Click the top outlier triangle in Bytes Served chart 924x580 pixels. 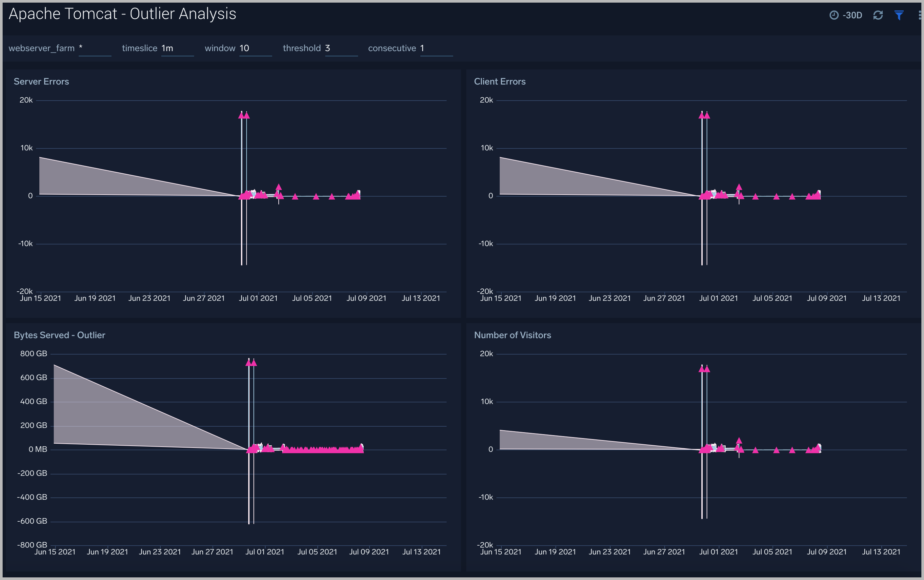tap(249, 363)
